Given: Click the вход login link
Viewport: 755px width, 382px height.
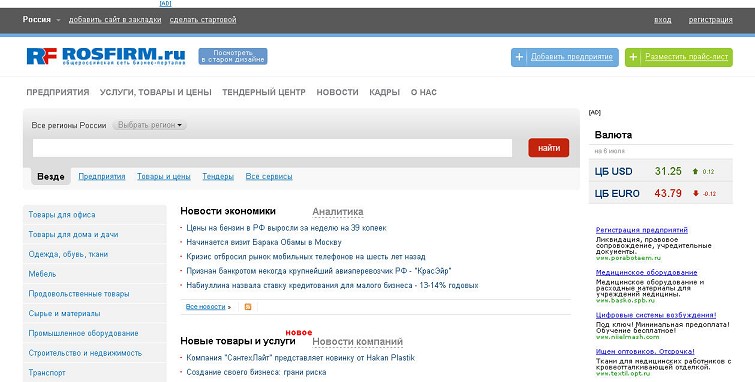Looking at the screenshot, I should (663, 20).
